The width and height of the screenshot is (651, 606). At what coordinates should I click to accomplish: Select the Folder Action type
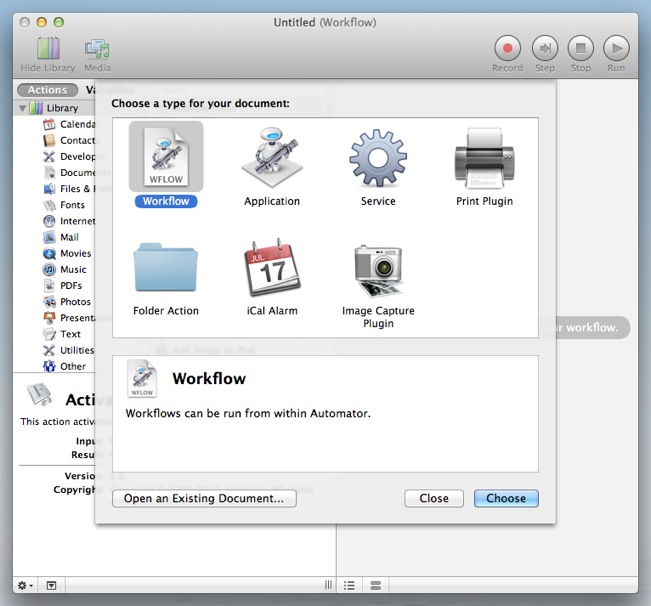166,267
